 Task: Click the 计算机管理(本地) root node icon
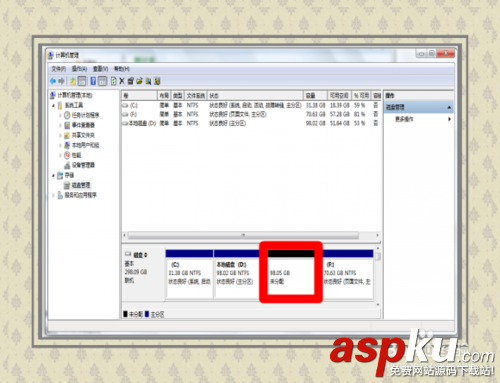click(x=53, y=96)
